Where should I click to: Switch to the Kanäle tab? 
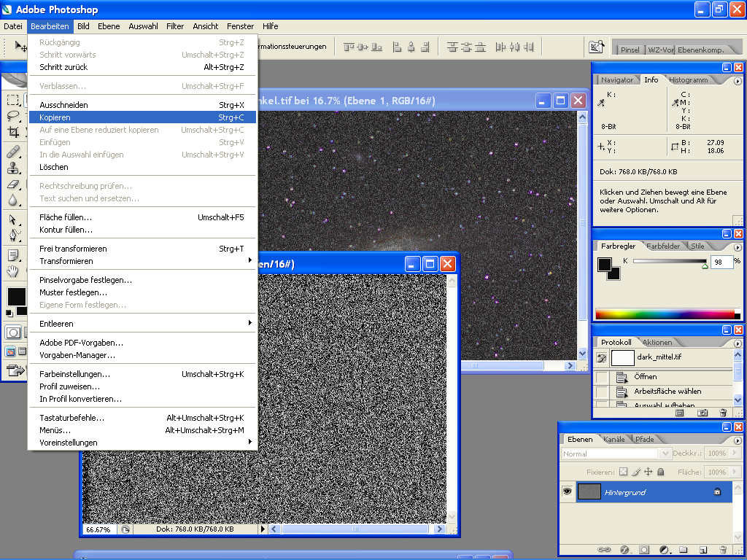(x=614, y=439)
